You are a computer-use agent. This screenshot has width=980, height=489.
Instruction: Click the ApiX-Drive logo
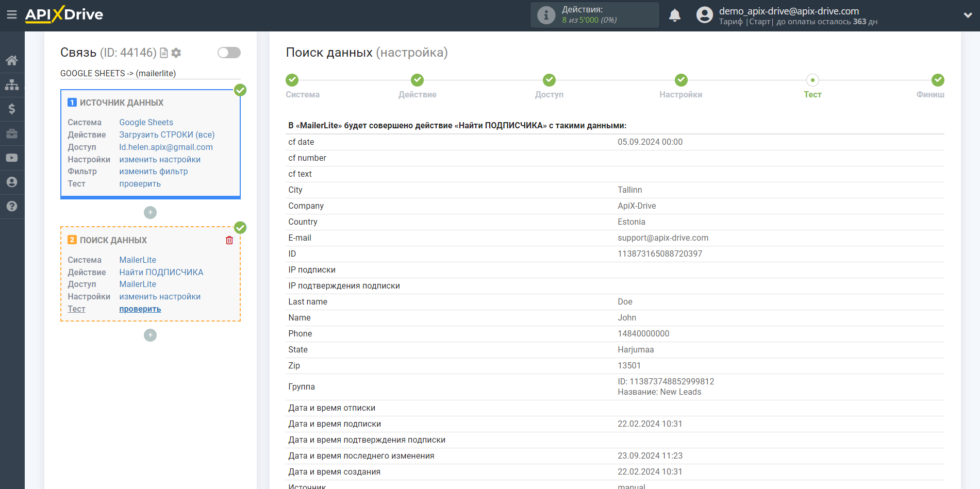(x=64, y=14)
